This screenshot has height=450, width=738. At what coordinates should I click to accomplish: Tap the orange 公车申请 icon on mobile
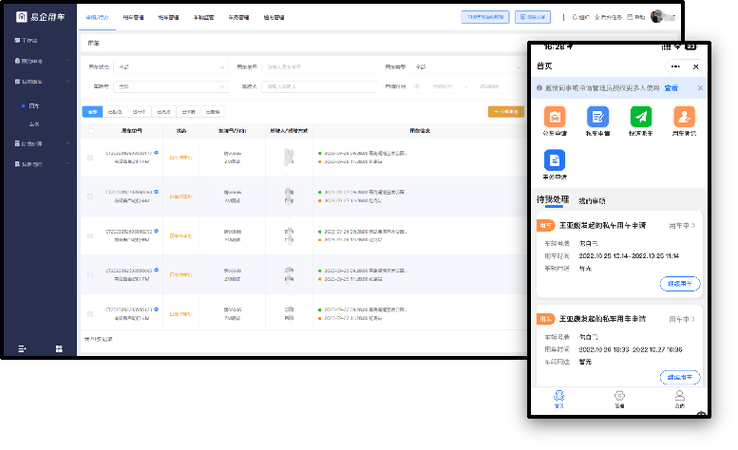[x=555, y=117]
